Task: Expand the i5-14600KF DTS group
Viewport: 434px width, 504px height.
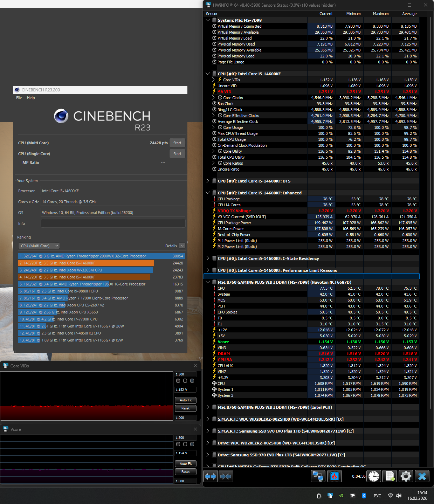Action: [x=208, y=181]
